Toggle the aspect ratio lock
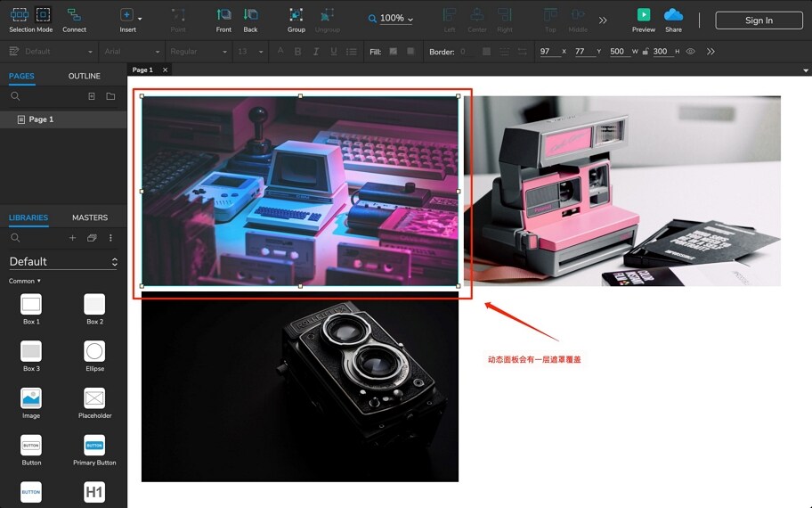Viewport: 812px width, 508px height. point(646,52)
